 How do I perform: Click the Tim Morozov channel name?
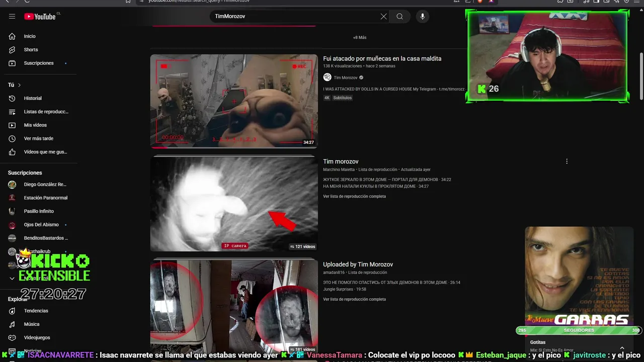coord(346,78)
